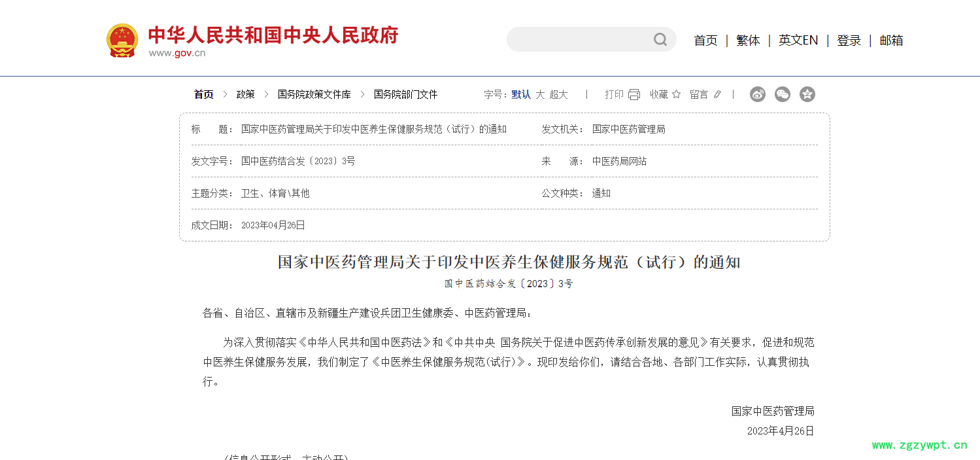
Task: Switch to the 繁体 version
Action: [x=748, y=41]
